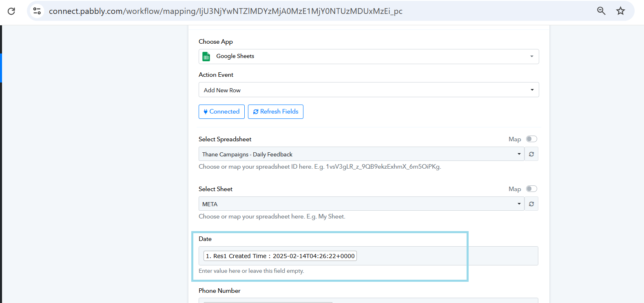Click the Select Spreadsheet label
Viewport: 644px width, 303px height.
225,139
